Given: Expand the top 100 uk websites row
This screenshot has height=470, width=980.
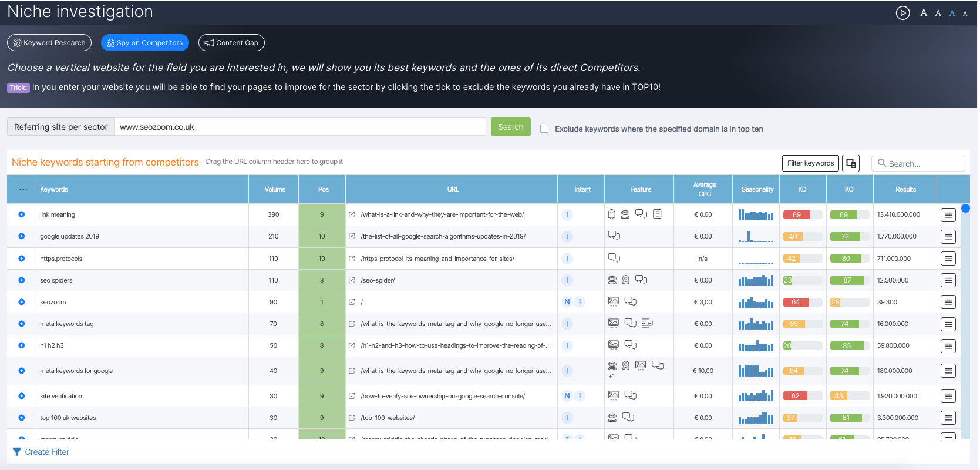Looking at the screenshot, I should [x=22, y=418].
